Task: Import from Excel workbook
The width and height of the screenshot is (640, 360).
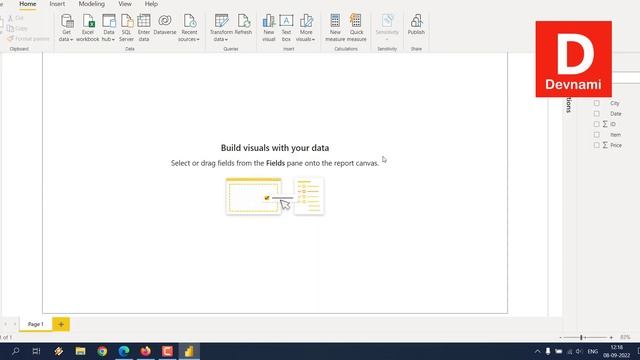Action: (x=87, y=27)
